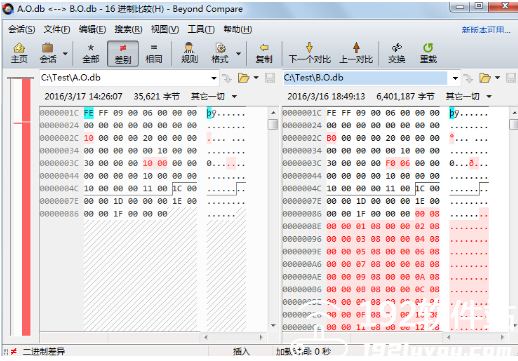Reload the comparison (重载)

pos(428,53)
